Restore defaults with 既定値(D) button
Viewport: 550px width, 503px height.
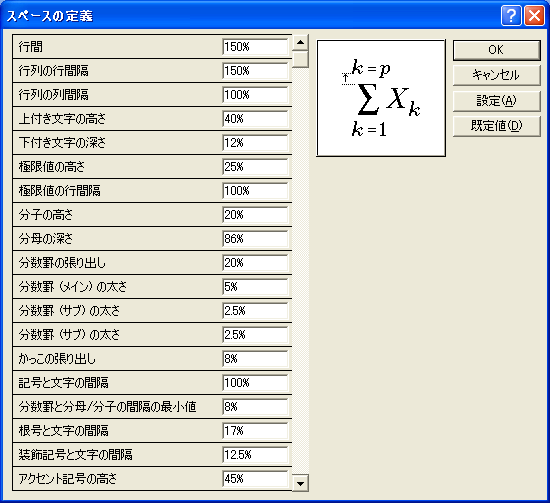coord(496,126)
